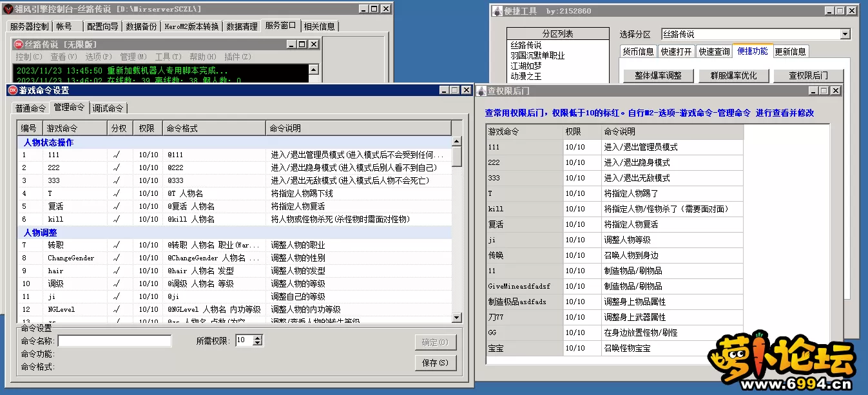Click the 所需权限 value field
Screen dimensions: 868x395
coord(245,340)
